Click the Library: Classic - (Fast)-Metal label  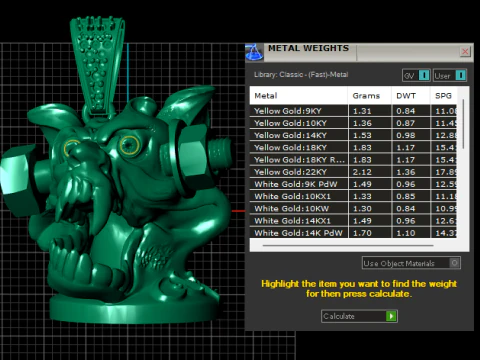301,75
